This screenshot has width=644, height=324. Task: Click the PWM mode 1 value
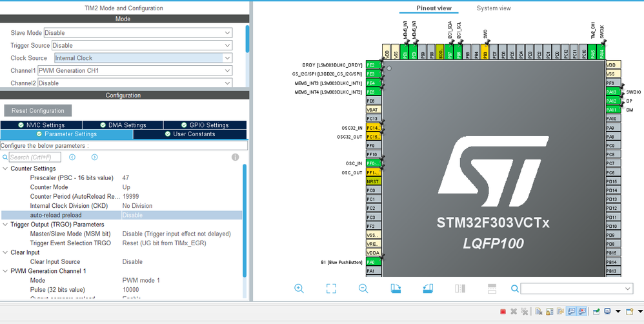pos(141,281)
